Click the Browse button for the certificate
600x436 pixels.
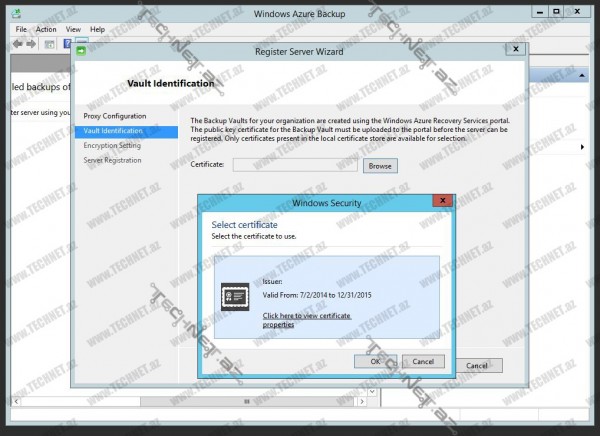tap(379, 165)
